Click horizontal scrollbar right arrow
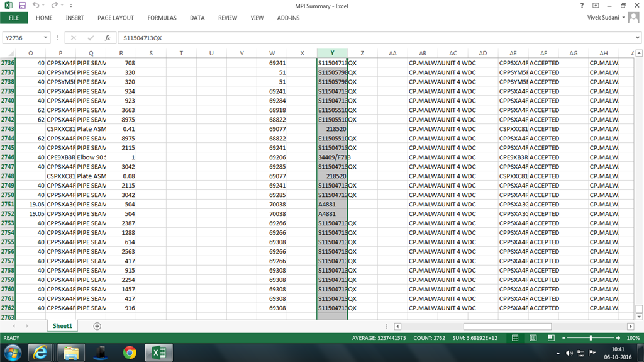Viewport: 644px width, 362px height. click(x=630, y=326)
